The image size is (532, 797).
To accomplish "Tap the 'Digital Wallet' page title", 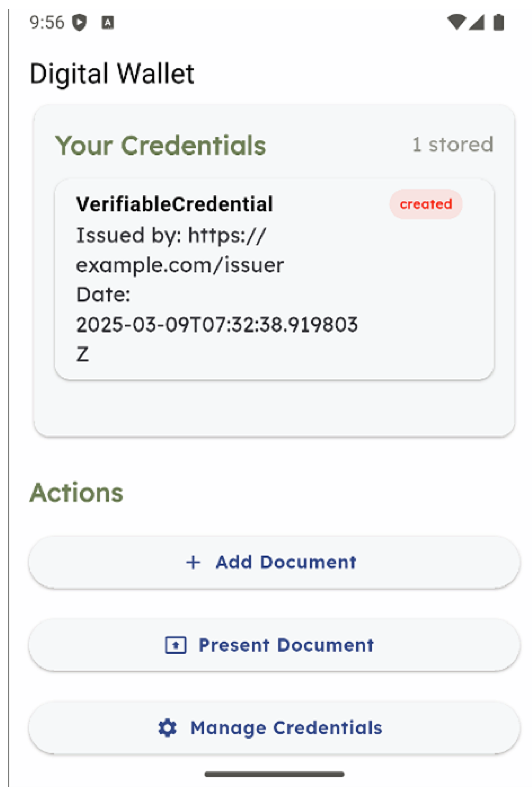I will click(112, 73).
